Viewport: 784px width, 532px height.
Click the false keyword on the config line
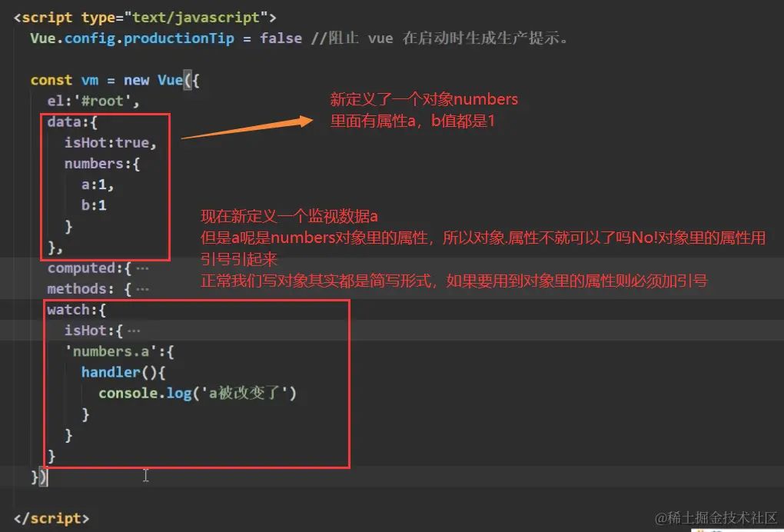coord(281,38)
